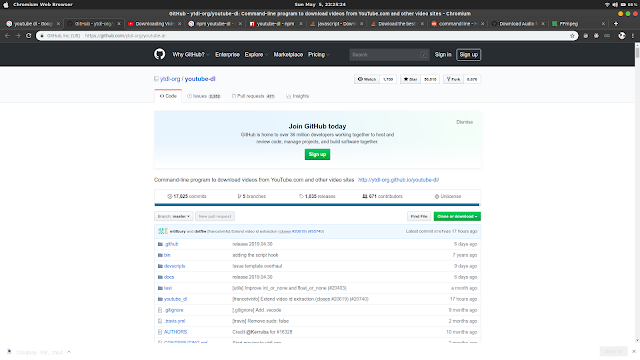Open the Clone or download dropdown
Screen dimensions: 640x360
pyautogui.click(x=457, y=216)
